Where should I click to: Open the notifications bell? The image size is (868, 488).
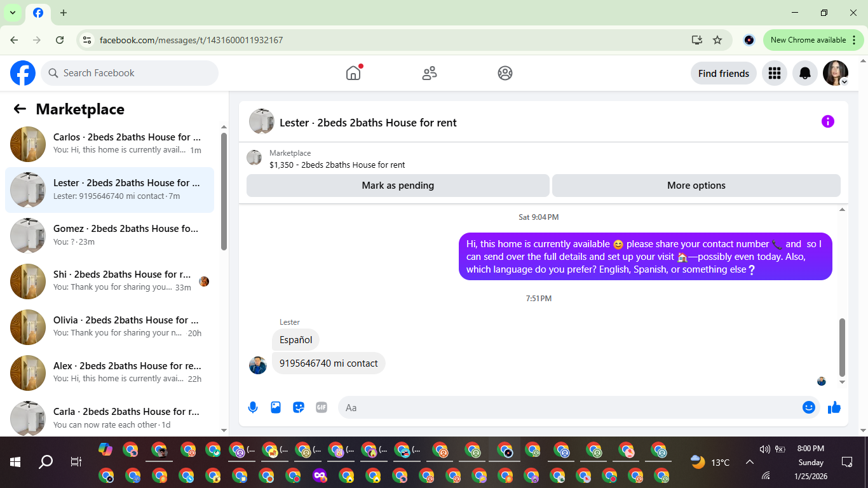click(x=805, y=73)
